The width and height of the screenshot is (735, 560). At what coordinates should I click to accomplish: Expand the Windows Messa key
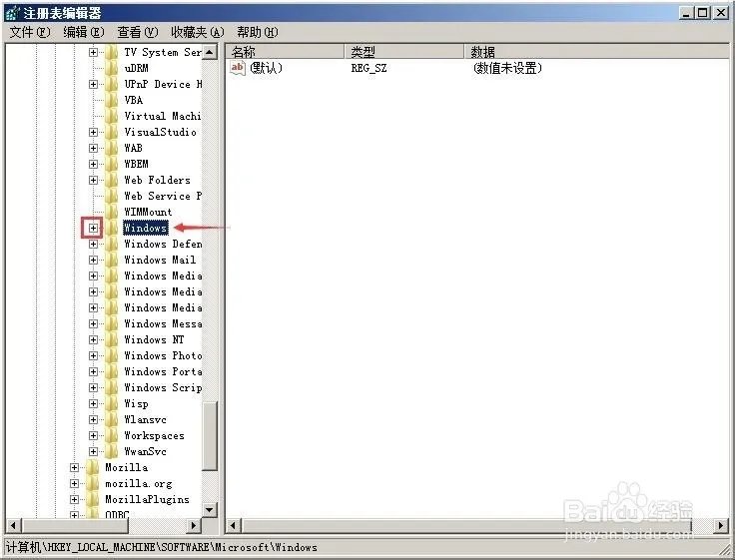coord(93,323)
